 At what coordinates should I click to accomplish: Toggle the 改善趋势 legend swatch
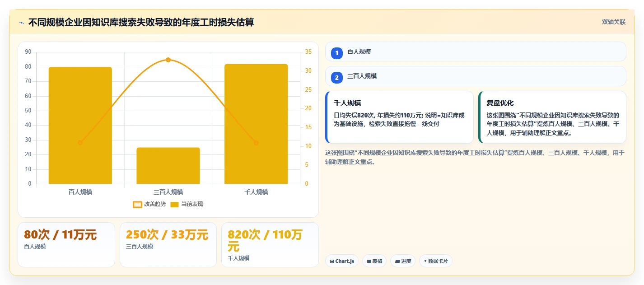coord(137,204)
